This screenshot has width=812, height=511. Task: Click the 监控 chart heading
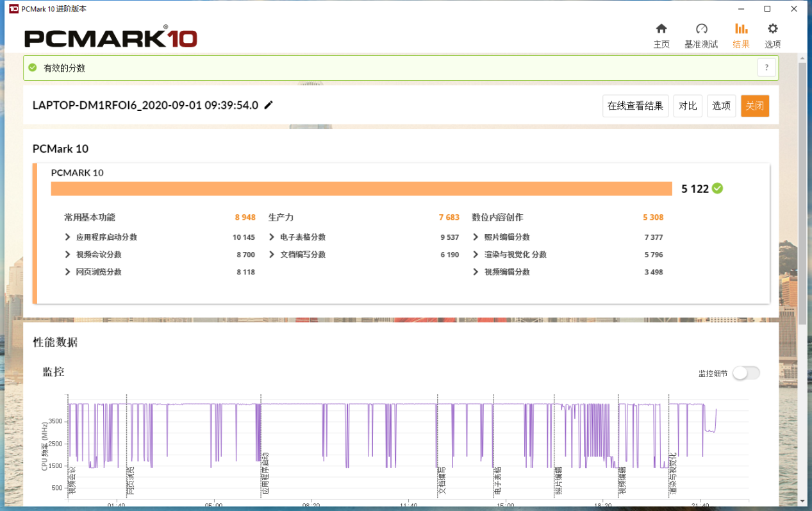(53, 372)
